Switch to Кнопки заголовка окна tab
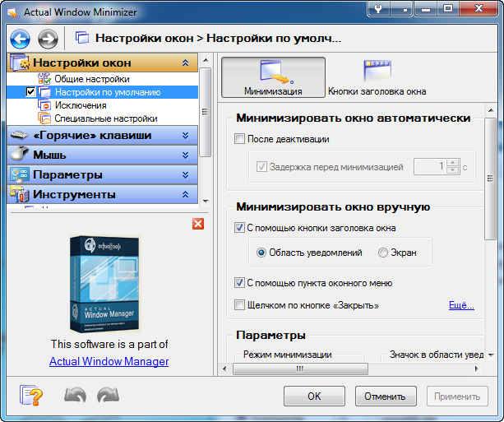The height and width of the screenshot is (422, 504). (377, 77)
